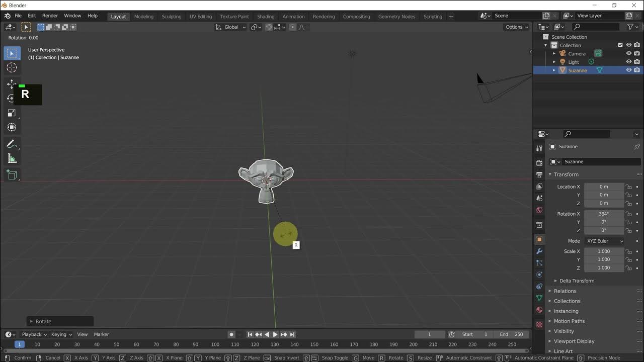Viewport: 644px width, 362px height.
Task: Select the Transform tool
Action: (12, 128)
